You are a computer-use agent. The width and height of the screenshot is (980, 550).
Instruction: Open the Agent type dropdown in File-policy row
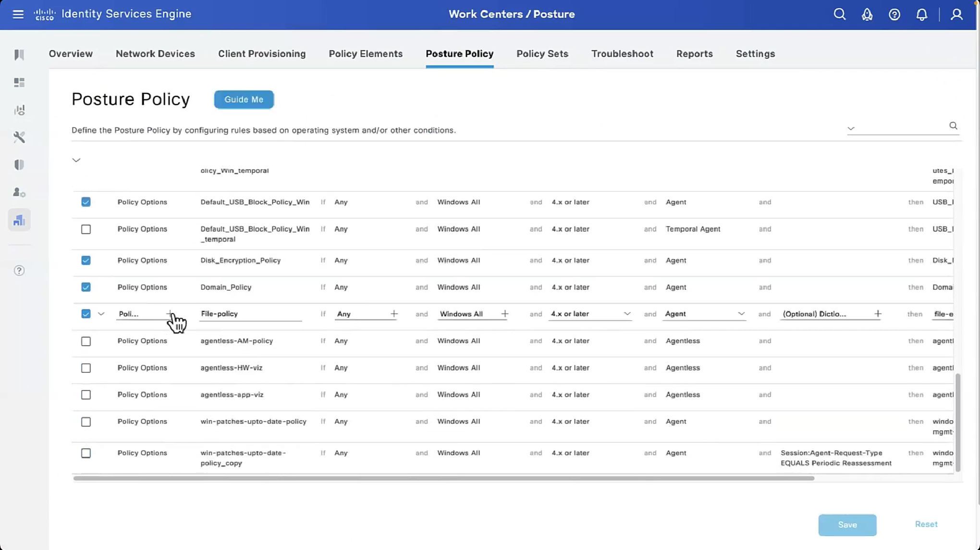pos(741,314)
